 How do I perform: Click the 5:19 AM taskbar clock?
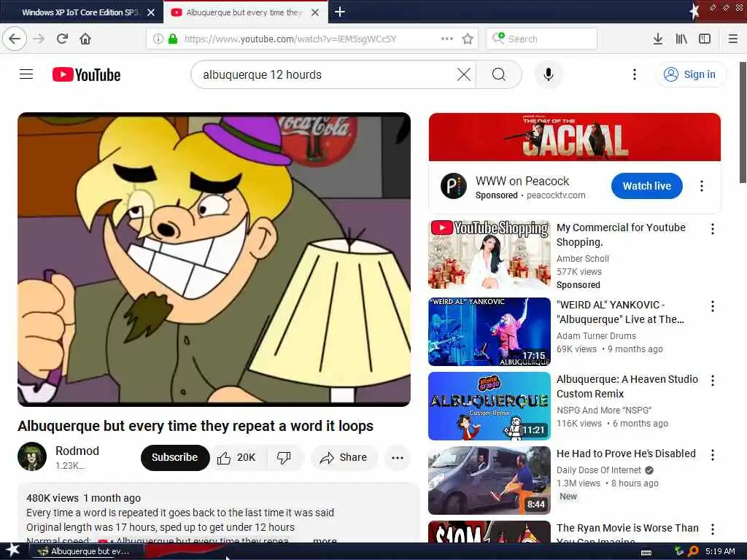720,551
